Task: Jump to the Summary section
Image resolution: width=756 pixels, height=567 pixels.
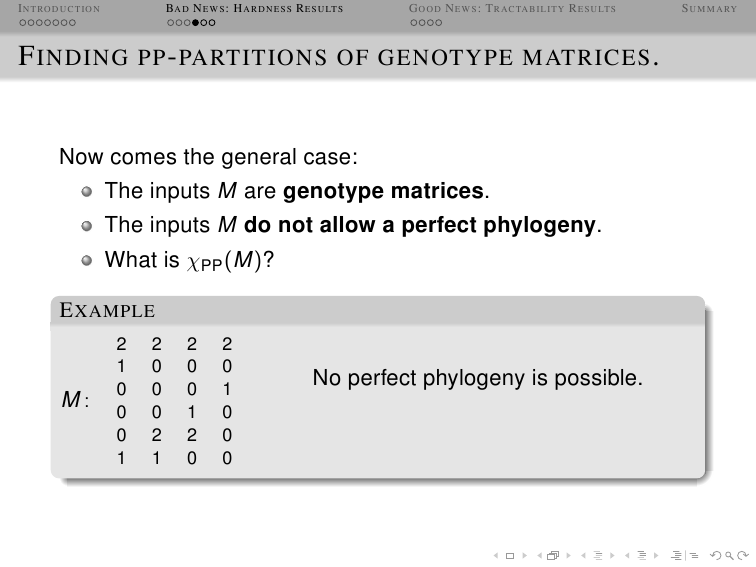Action: 709,9
